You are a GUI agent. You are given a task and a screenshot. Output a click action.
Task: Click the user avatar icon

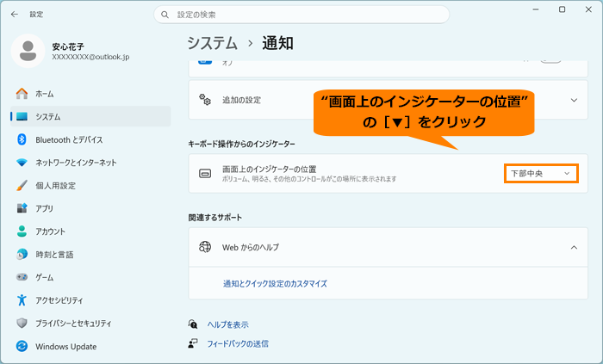click(28, 51)
